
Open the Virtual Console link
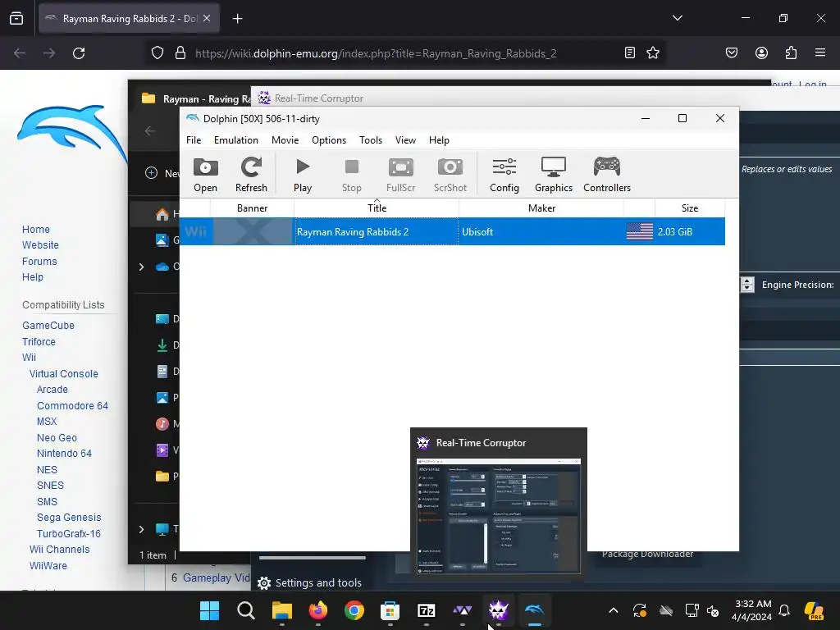tap(64, 374)
